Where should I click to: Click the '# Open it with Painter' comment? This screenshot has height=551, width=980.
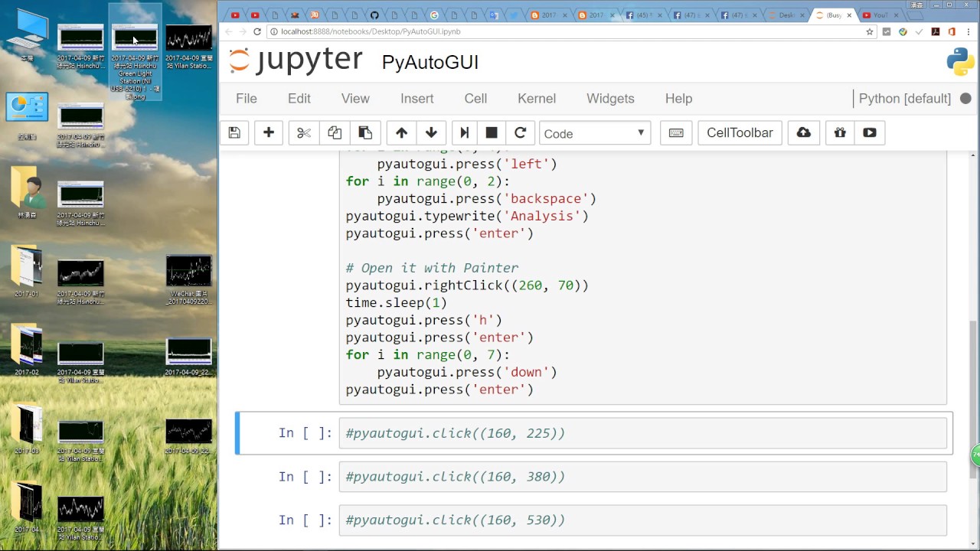[432, 268]
